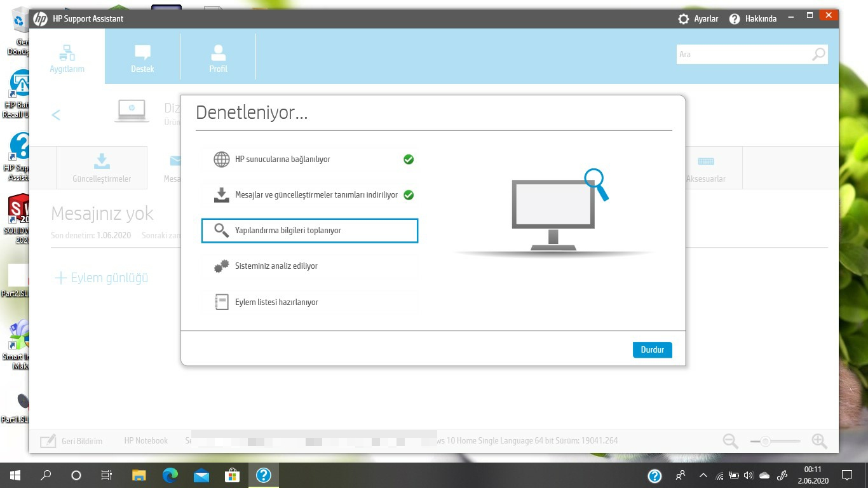Click the globe icon for HP sunucularına bağlanılıyor
Screen dimensions: 868x488
tap(221, 159)
